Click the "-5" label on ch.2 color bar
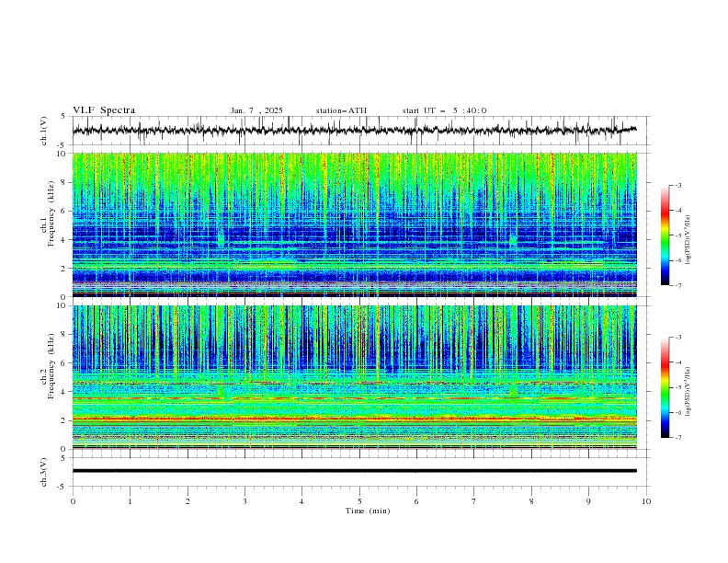The height and width of the screenshot is (563, 728). (677, 387)
